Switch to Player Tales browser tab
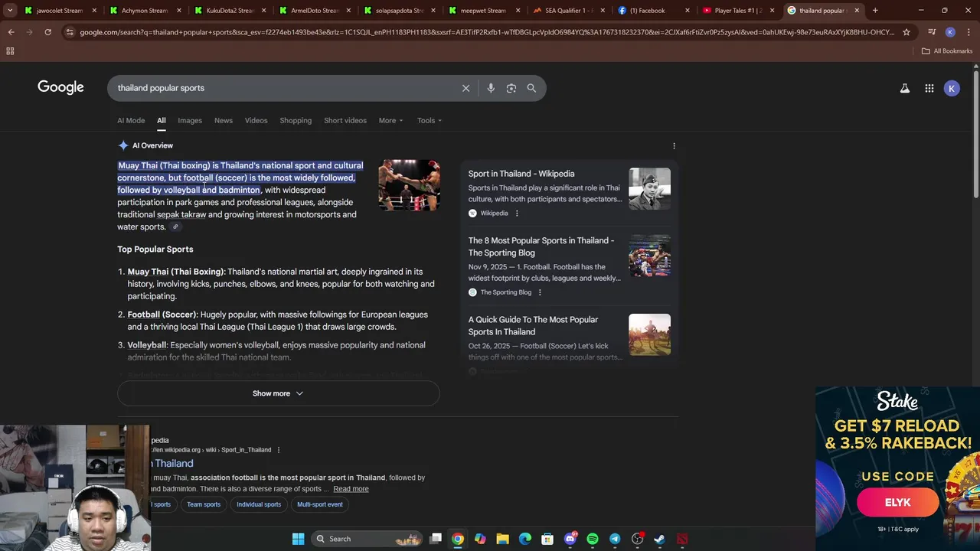Screen dimensions: 980x551 [738, 11]
